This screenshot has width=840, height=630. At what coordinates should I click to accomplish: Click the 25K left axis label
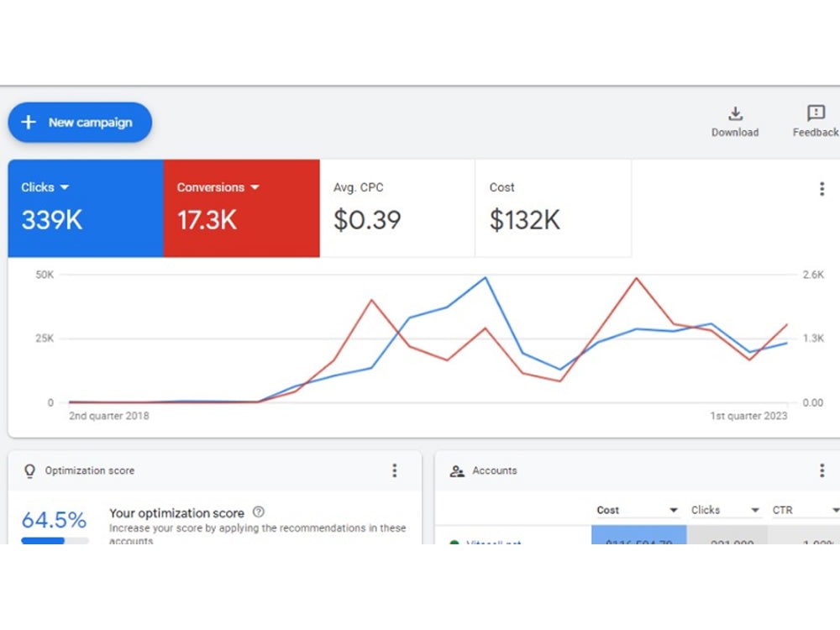[45, 339]
